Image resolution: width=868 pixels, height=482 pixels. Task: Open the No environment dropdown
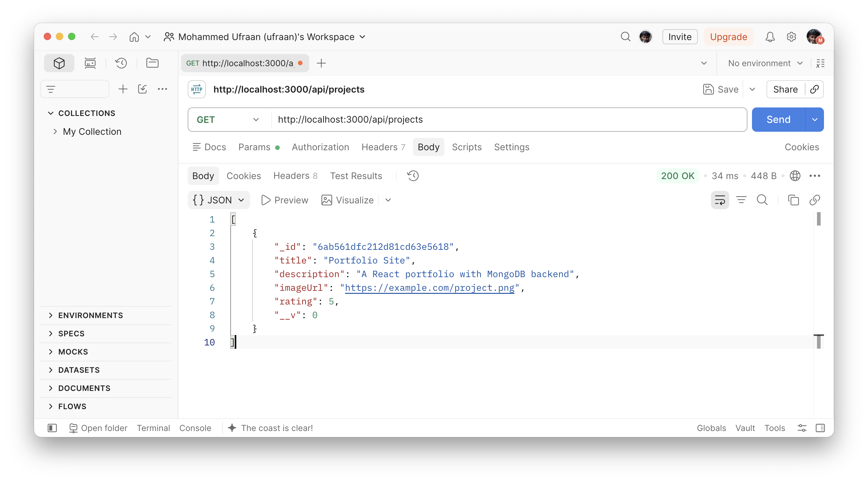click(765, 63)
